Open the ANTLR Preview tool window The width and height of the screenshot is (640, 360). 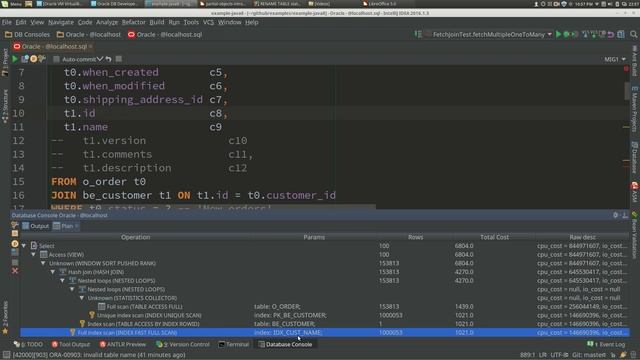coord(122,344)
